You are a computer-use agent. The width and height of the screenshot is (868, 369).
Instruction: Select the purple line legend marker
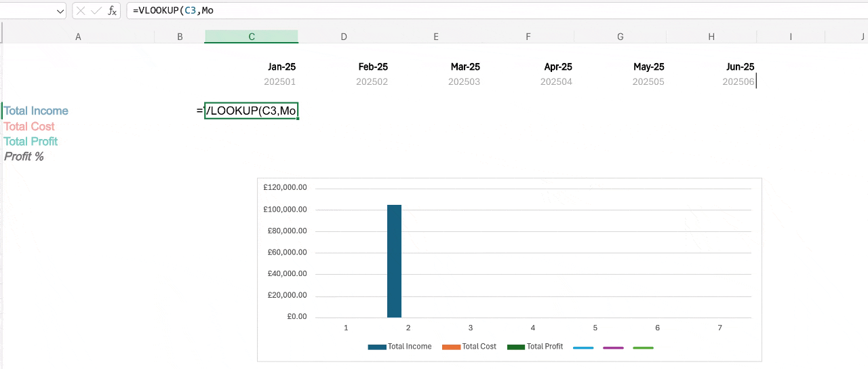coord(613,347)
